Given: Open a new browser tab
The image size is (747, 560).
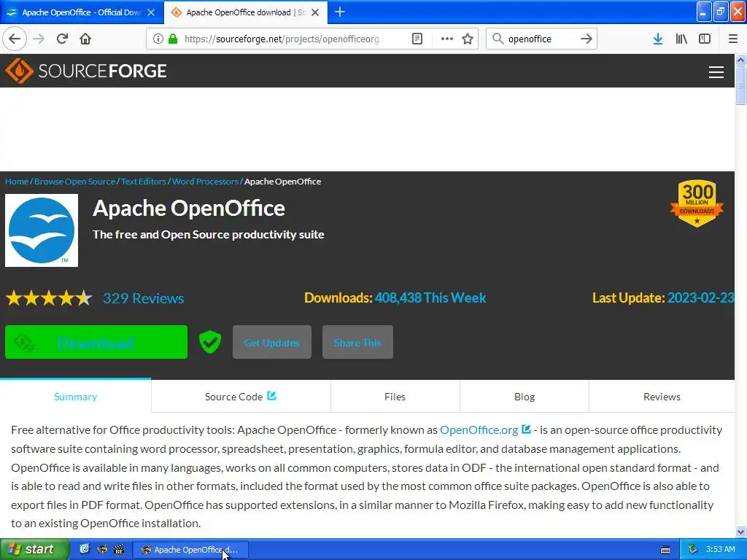Looking at the screenshot, I should click(x=340, y=12).
